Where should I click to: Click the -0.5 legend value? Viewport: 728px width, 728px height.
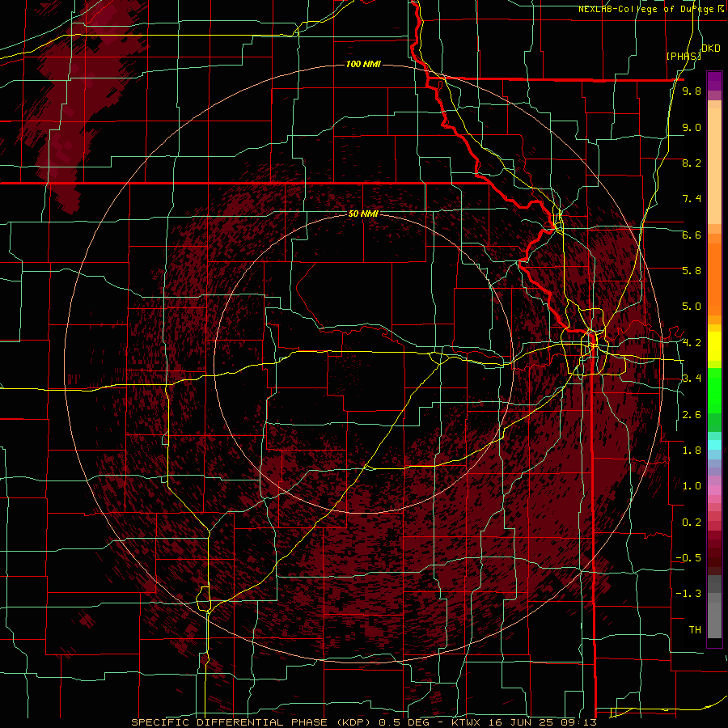pyautogui.click(x=688, y=558)
